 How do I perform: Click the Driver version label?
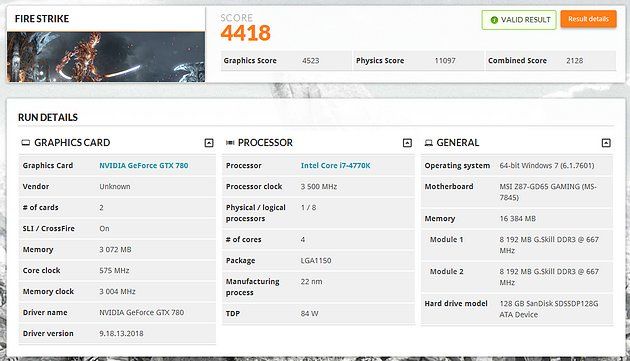pyautogui.click(x=48, y=333)
